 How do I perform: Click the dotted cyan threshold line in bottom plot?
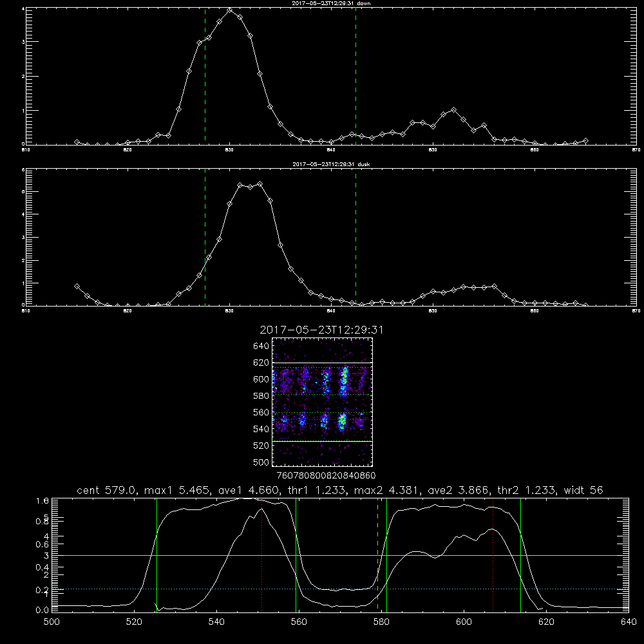point(340,589)
